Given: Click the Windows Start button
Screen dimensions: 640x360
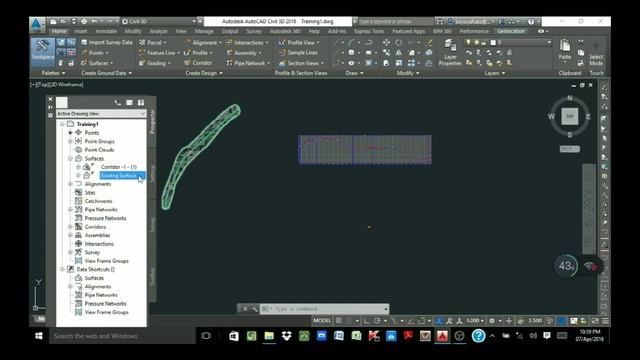Looking at the screenshot, I should (x=39, y=336).
